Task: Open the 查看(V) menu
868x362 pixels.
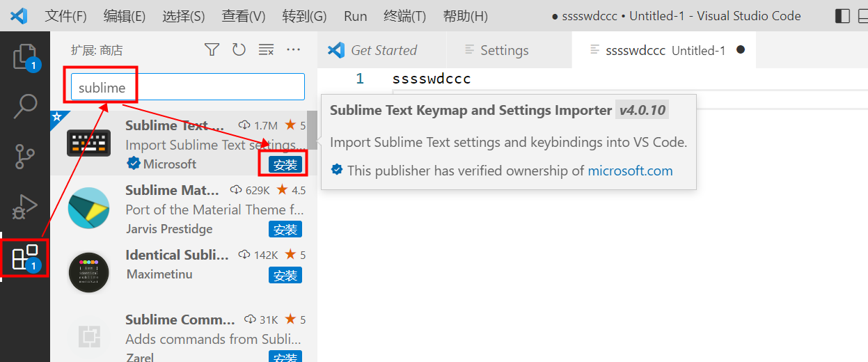Action: point(244,16)
